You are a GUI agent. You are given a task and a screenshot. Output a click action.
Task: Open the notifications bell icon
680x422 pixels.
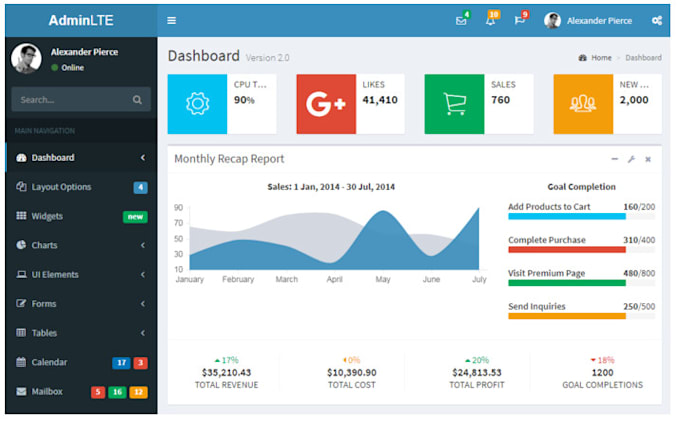490,21
